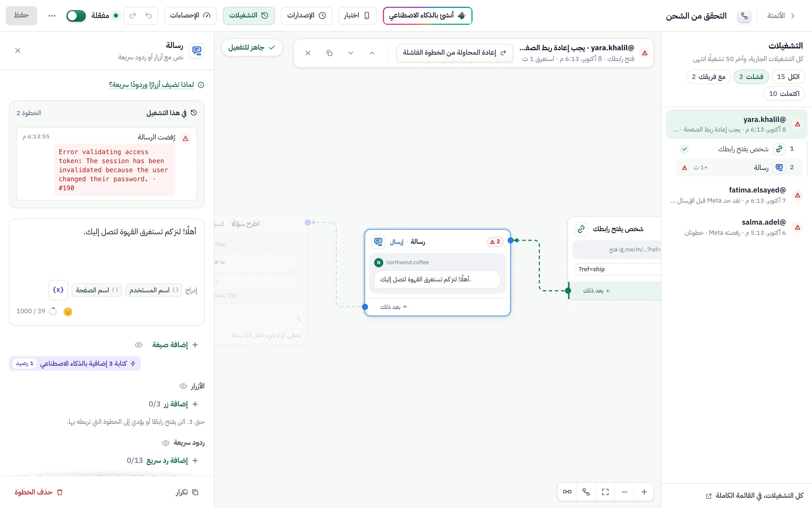The height and width of the screenshot is (508, 812).
Task: Click حذف الخطوة to delete step
Action: [x=39, y=492]
